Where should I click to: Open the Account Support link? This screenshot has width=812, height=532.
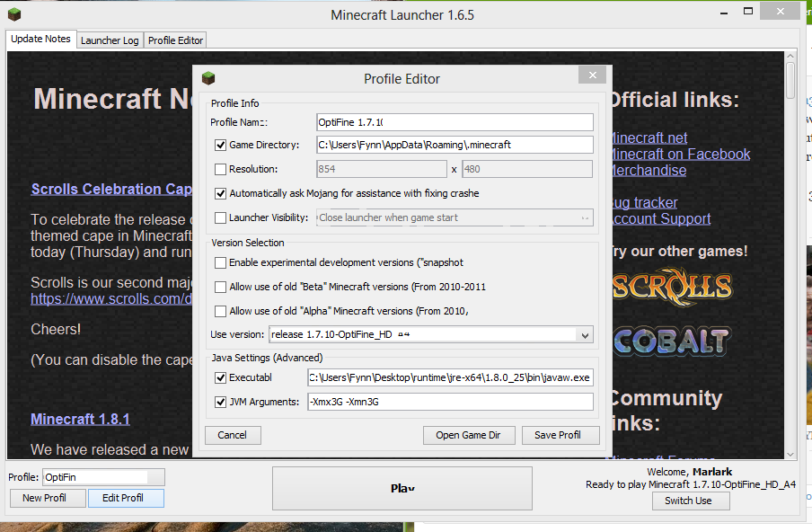pos(661,218)
